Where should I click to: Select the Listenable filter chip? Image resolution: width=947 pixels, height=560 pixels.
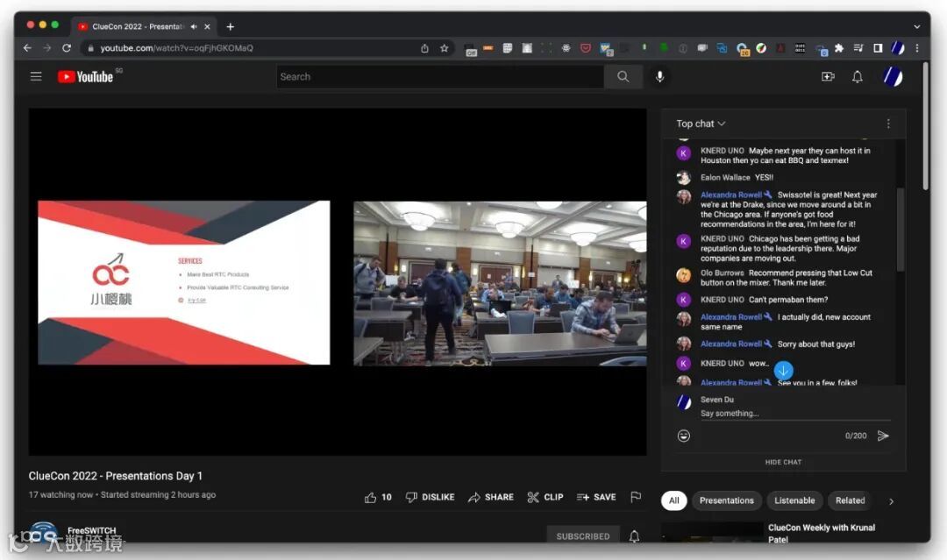(x=794, y=500)
